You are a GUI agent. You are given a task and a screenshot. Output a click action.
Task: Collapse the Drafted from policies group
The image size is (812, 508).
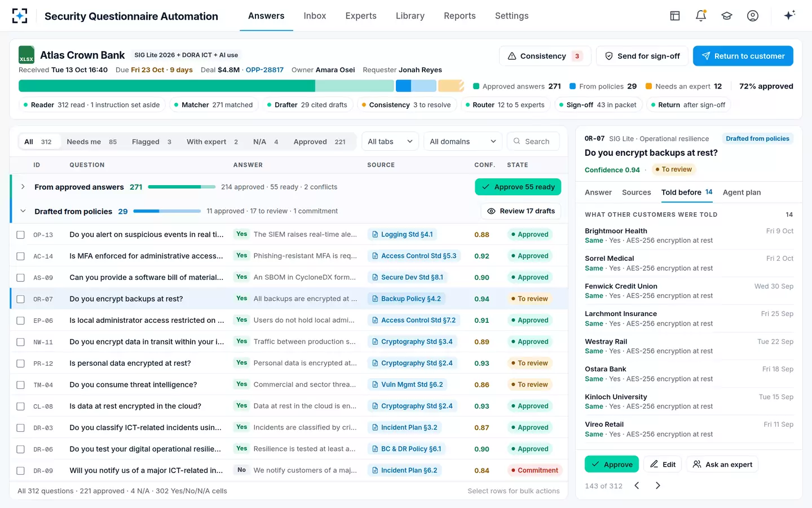tap(23, 211)
